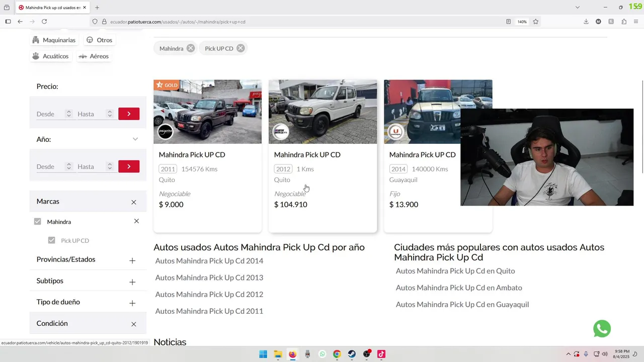Image resolution: width=644 pixels, height=362 pixels.
Task: Click the X next to Mahindra brand
Action: pos(136,221)
